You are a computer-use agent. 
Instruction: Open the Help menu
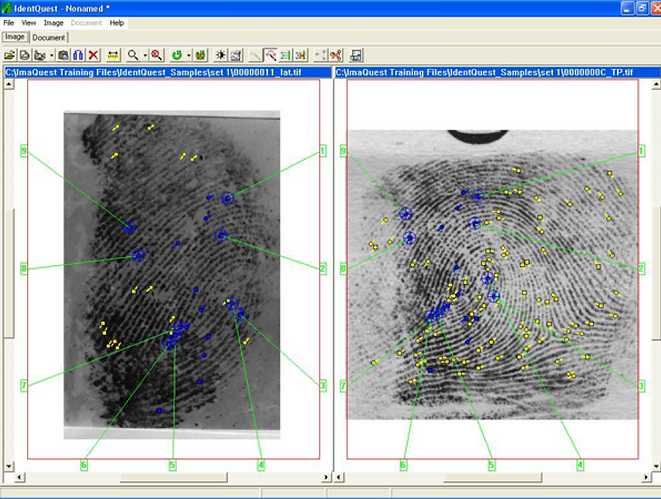coord(117,23)
